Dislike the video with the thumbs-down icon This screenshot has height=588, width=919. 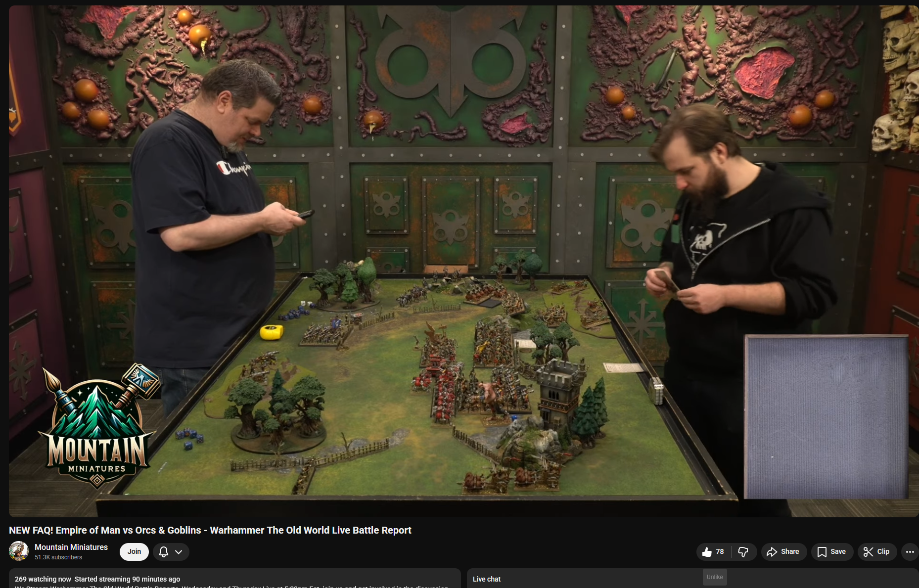click(x=743, y=552)
